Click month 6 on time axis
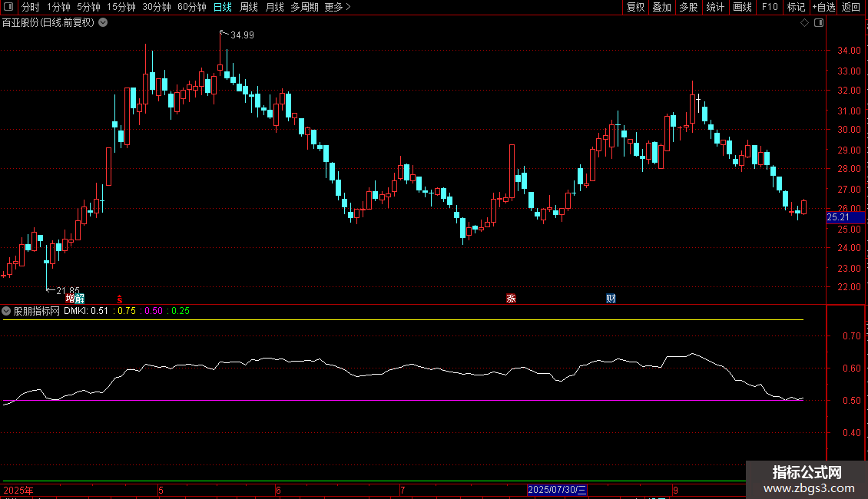The image size is (868, 499). point(278,490)
